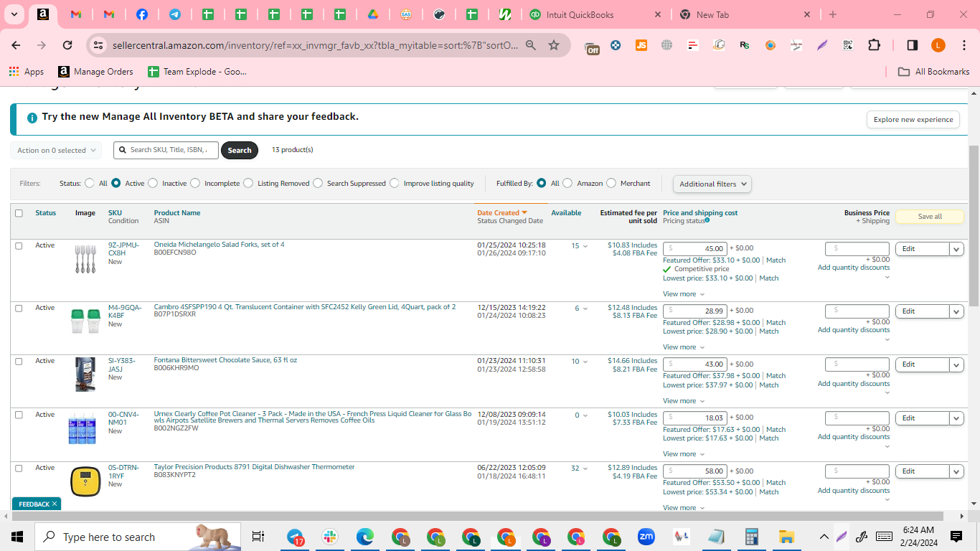
Task: Select the Search Suppressed filter
Action: pos(318,183)
